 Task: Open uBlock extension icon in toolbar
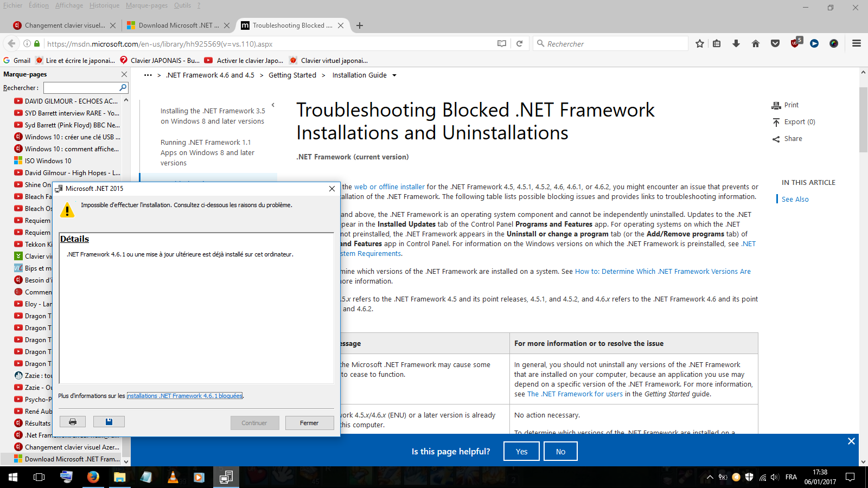point(795,43)
